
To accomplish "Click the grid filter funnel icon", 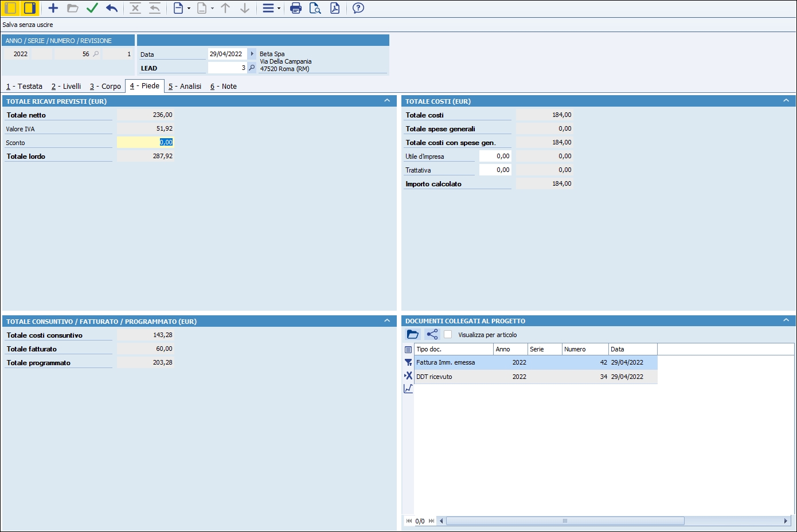I will (x=408, y=362).
